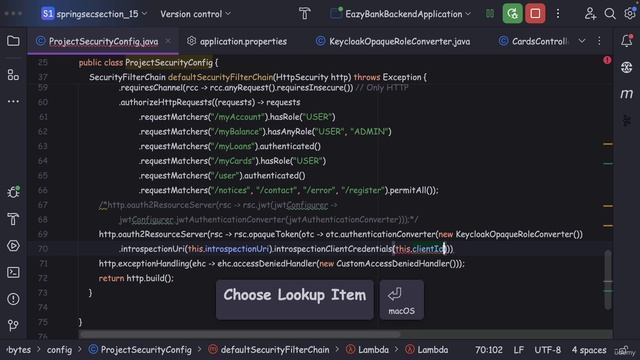
Task: Change the 4 spaces indent setting
Action: (x=589, y=350)
